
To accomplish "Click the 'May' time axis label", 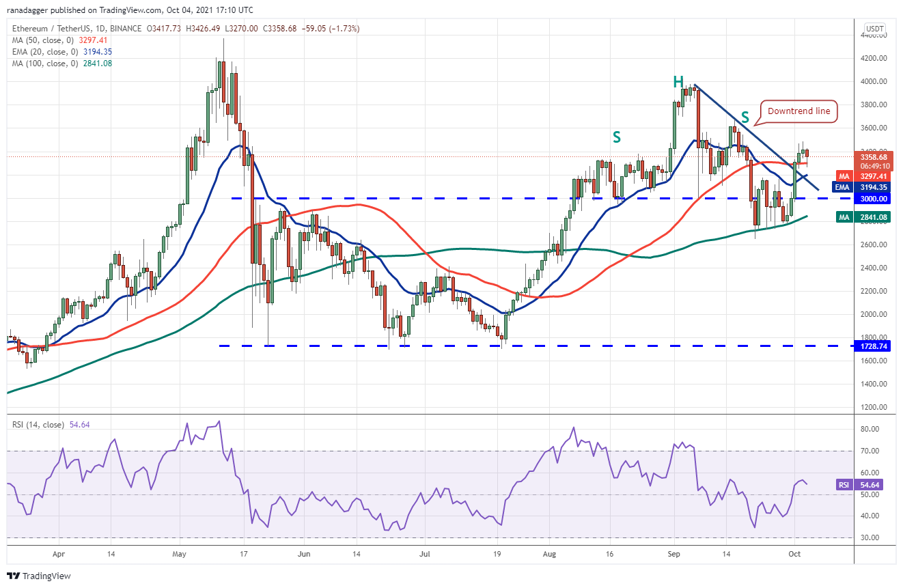I will [180, 555].
